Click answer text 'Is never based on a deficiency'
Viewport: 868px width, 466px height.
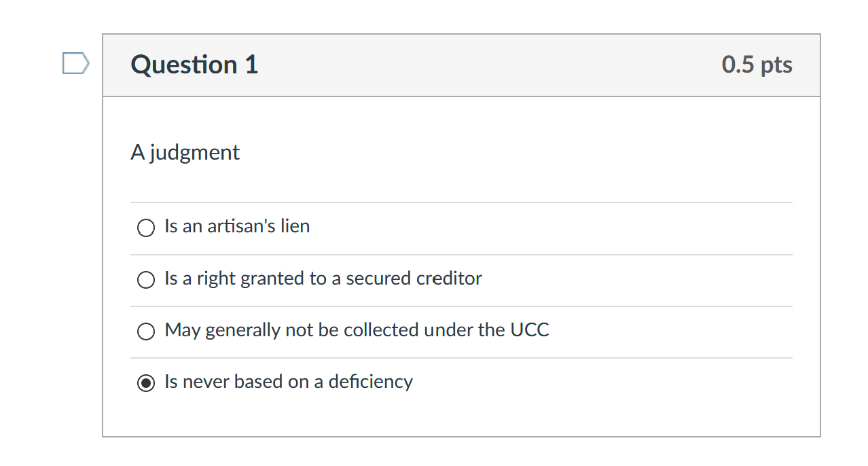pyautogui.click(x=288, y=381)
